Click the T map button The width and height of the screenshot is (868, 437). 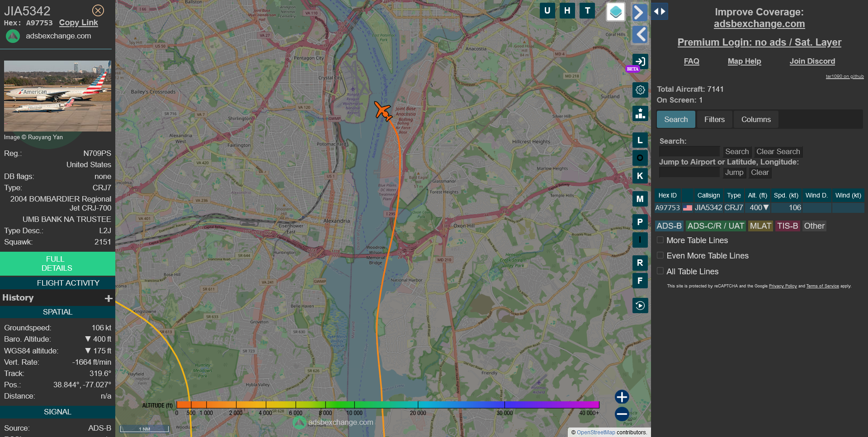click(x=587, y=10)
